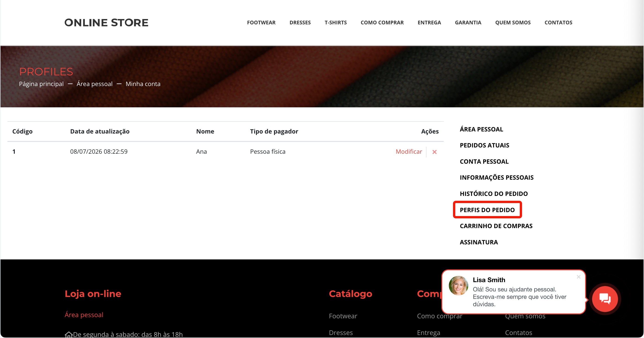Close the Lisa Smith chat popup
This screenshot has width=644, height=338.
(578, 277)
